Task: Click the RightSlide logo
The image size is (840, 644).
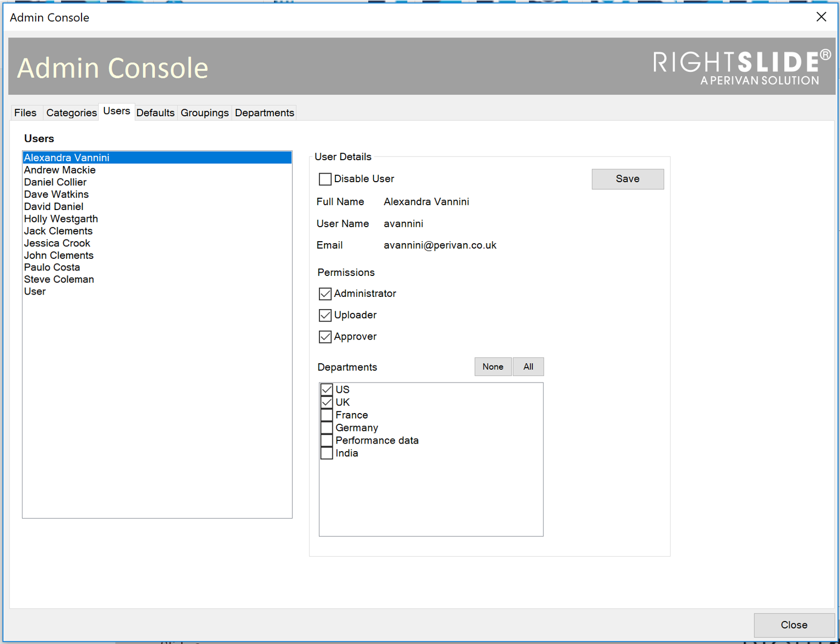Action: (x=742, y=68)
